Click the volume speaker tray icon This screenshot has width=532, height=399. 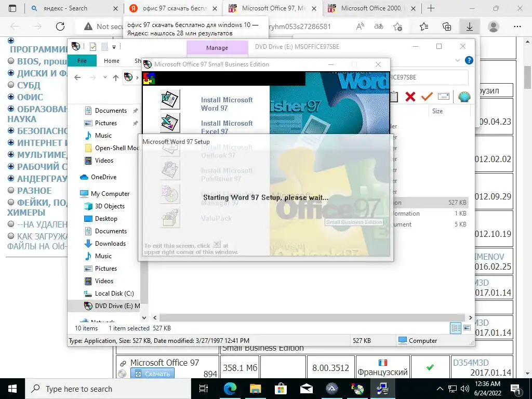[x=464, y=389]
